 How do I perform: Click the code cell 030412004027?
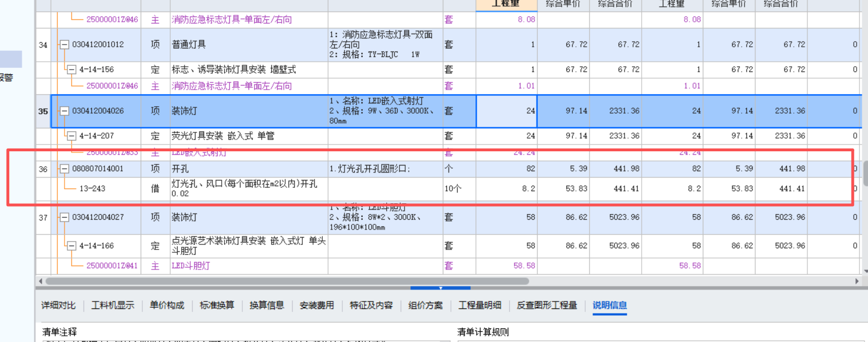click(98, 218)
